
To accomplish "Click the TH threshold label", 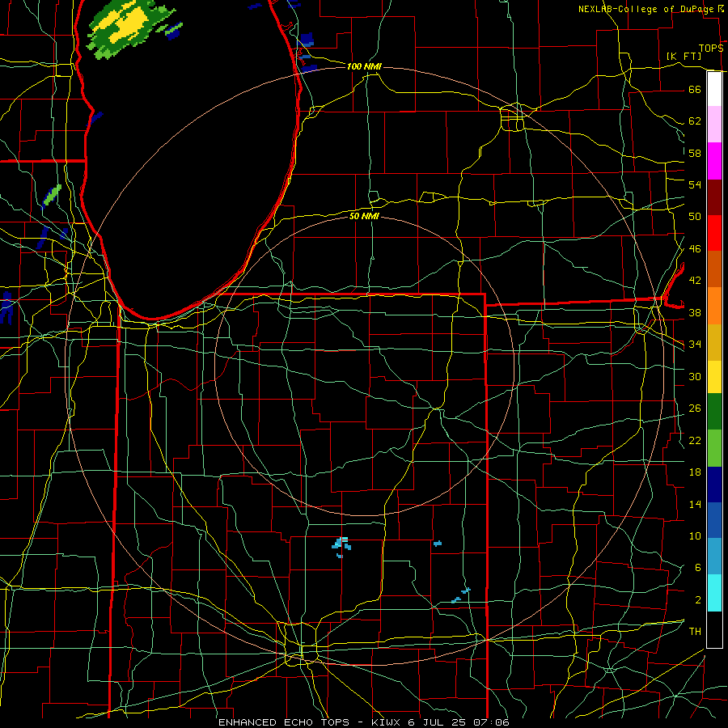I will point(695,632).
